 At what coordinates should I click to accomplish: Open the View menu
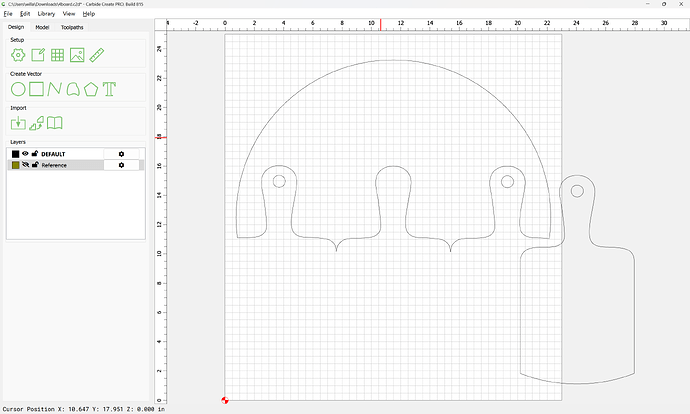tap(69, 14)
